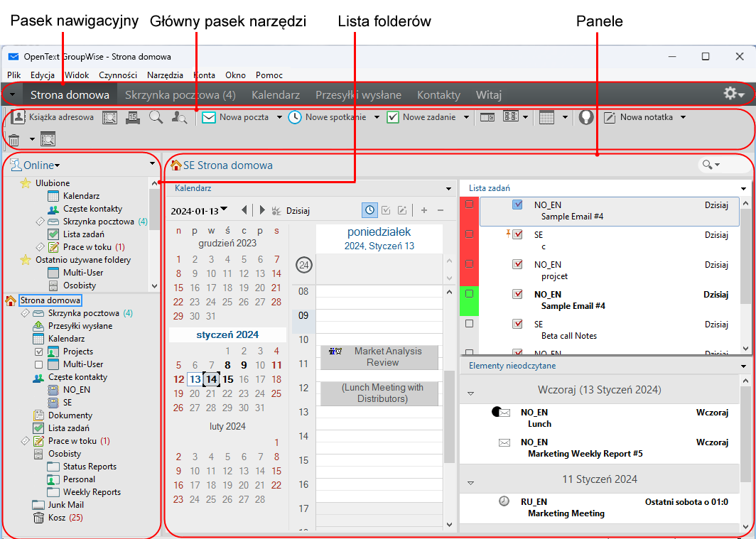The width and height of the screenshot is (756, 539).
Task: Open settings gear icon in navigation bar
Action: pyautogui.click(x=732, y=94)
